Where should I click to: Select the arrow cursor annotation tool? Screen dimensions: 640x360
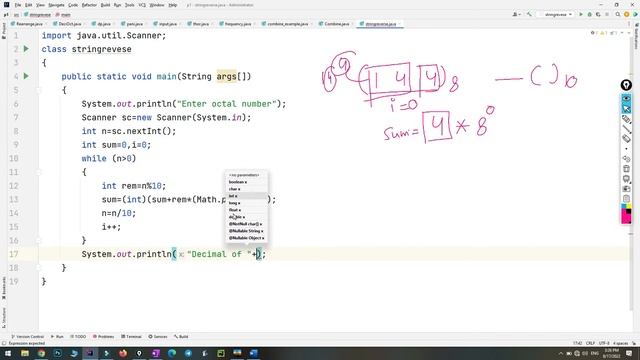pyautogui.click(x=626, y=109)
